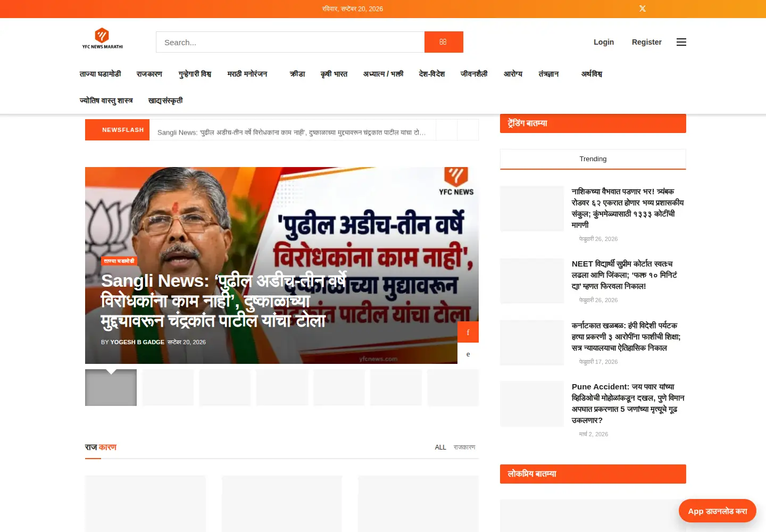Open the राजकारण menu item
Image resolution: width=766 pixels, height=532 pixels.
click(149, 74)
